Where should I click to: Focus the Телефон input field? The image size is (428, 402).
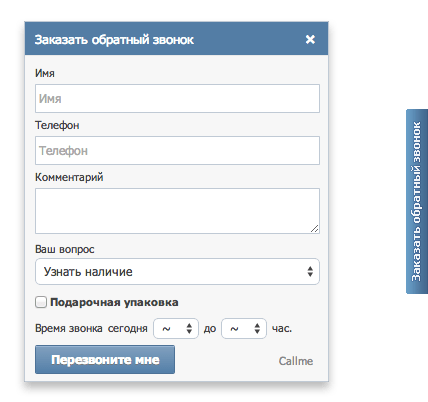(x=177, y=150)
